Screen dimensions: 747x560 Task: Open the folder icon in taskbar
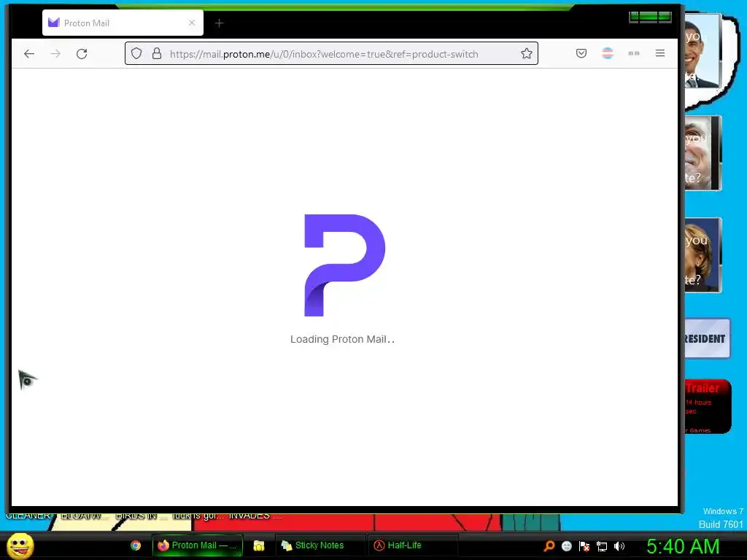point(259,545)
